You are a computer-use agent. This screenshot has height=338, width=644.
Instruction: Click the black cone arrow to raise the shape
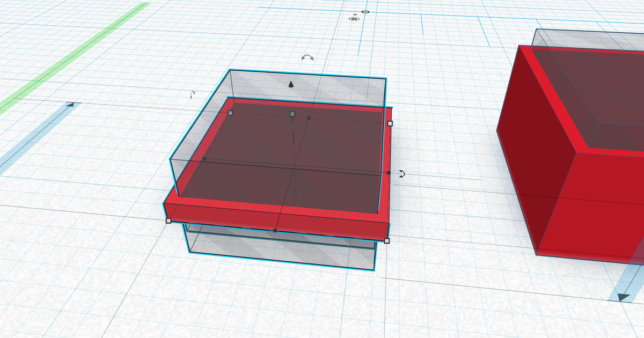point(291,83)
